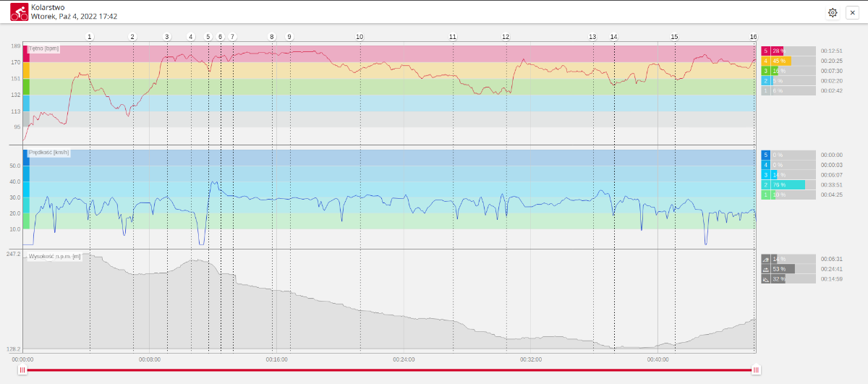This screenshot has height=384, width=868.
Task: Click lap marker 10 above the chart
Action: [x=359, y=37]
